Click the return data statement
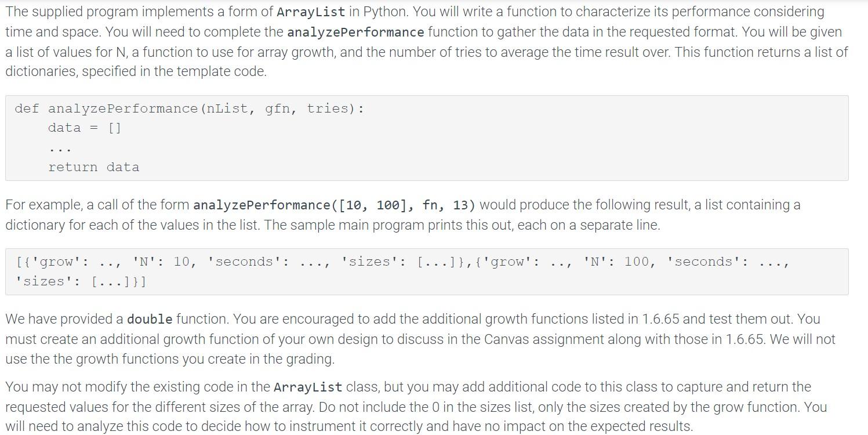This screenshot has width=868, height=435. click(x=94, y=167)
